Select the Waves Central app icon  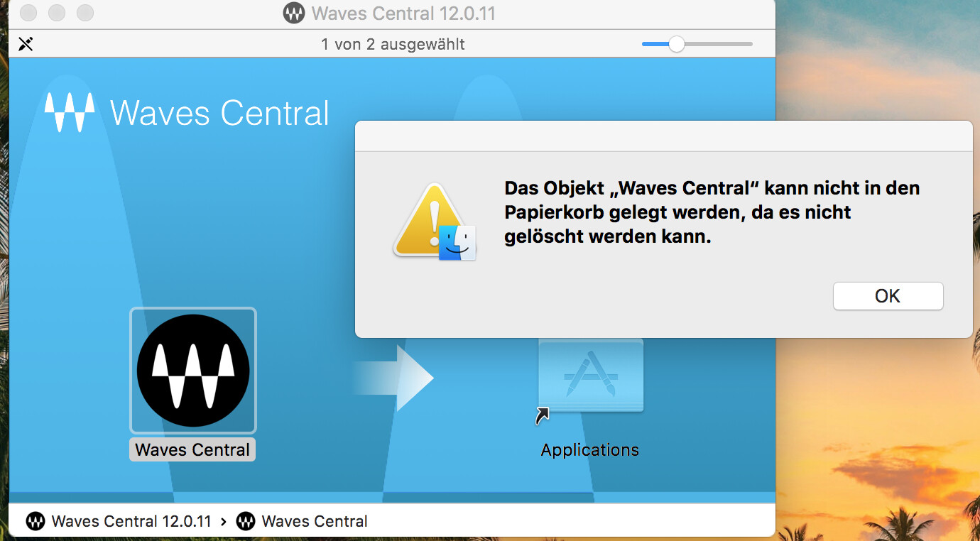[x=192, y=371]
